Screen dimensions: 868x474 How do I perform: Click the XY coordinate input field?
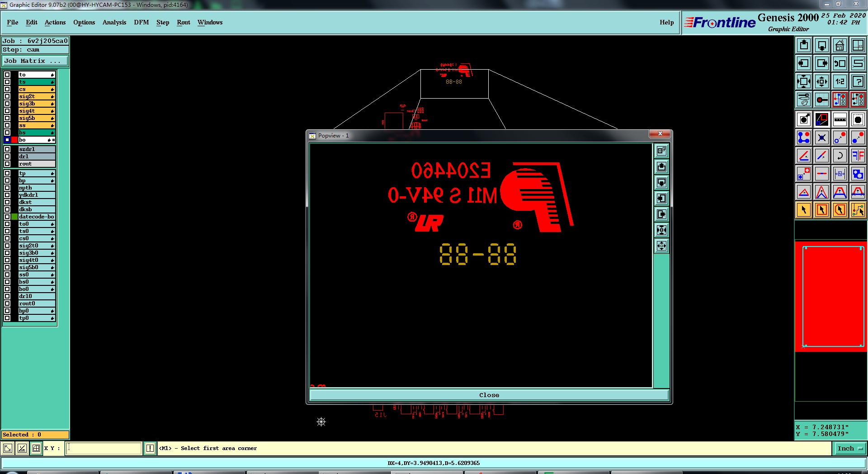point(104,448)
